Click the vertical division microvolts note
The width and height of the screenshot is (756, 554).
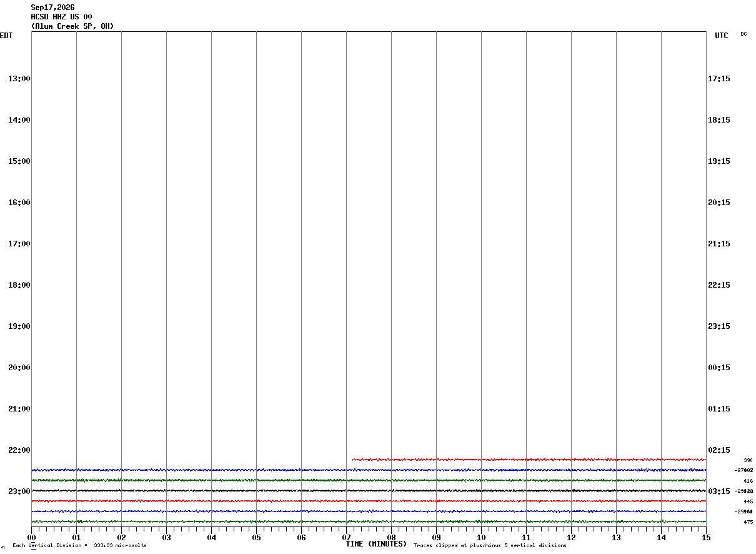point(79,546)
